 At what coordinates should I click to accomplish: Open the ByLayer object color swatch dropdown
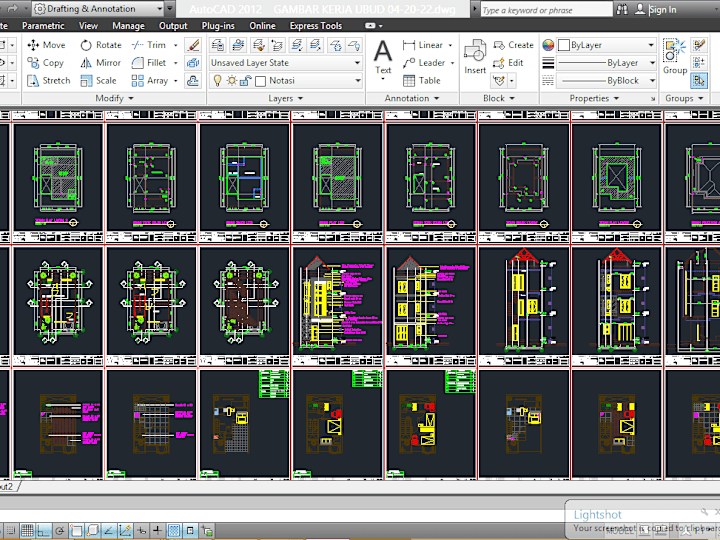point(606,45)
